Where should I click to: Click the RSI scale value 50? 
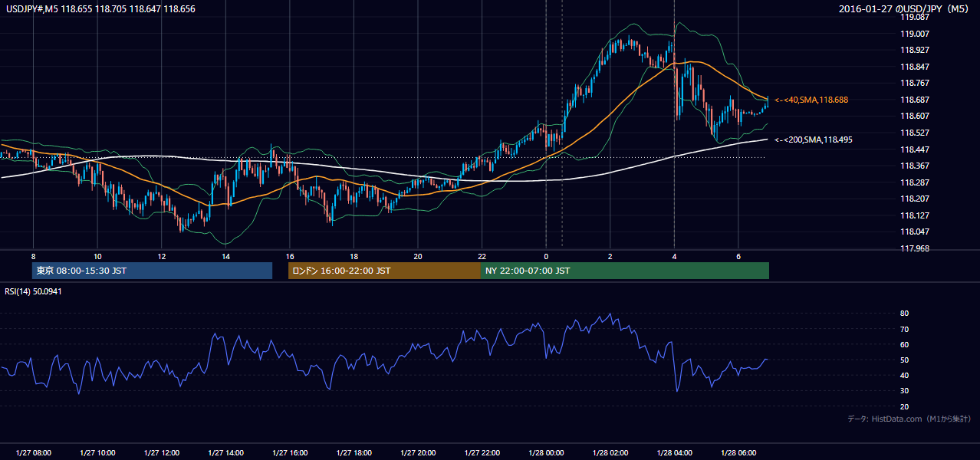point(904,360)
